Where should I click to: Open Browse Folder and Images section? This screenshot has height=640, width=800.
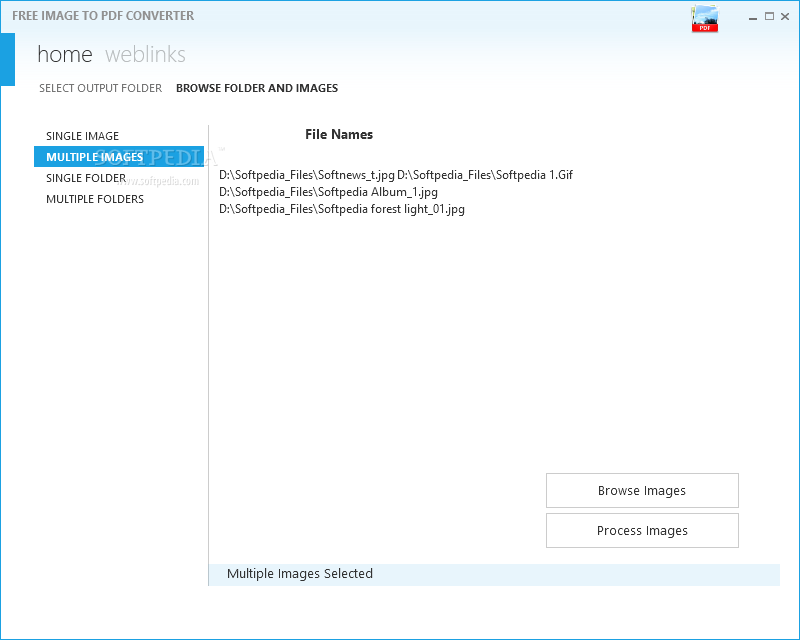click(257, 88)
